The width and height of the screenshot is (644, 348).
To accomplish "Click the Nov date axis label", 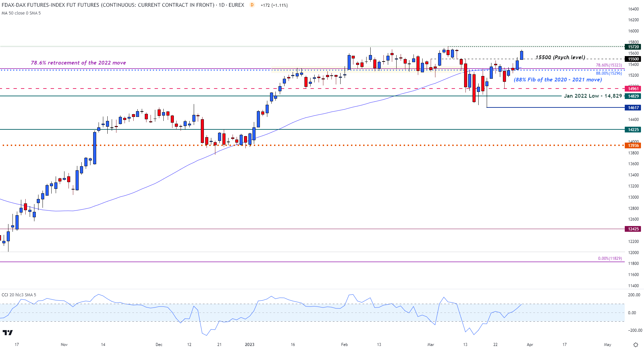I will coord(64,345).
